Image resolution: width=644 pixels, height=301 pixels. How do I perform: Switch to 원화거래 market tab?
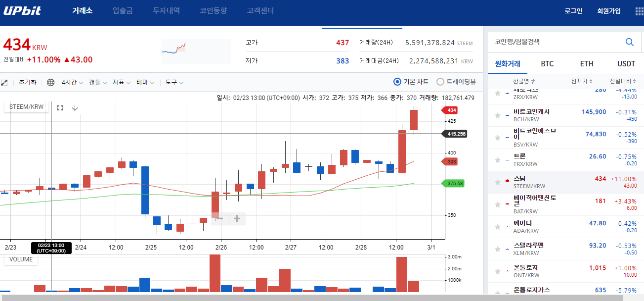508,64
